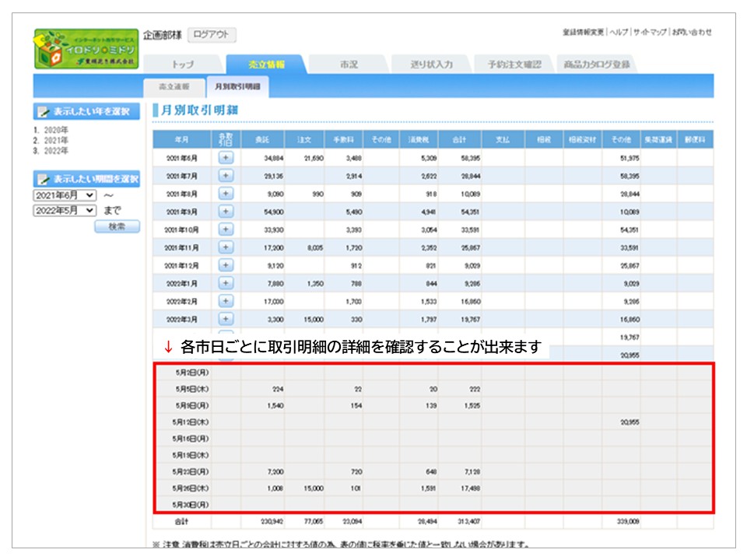The image size is (747, 560).
Task: Show 2022年2月 details via plus icon
Action: click(x=226, y=301)
